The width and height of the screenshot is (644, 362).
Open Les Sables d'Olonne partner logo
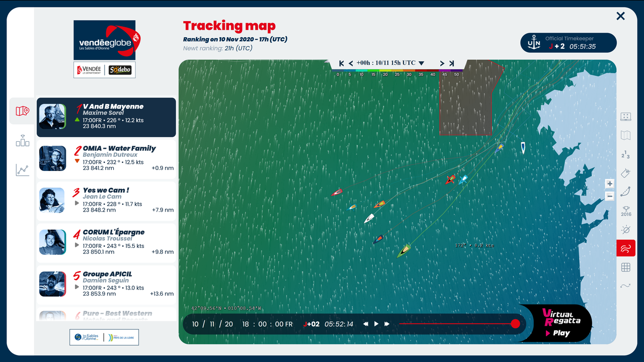86,337
